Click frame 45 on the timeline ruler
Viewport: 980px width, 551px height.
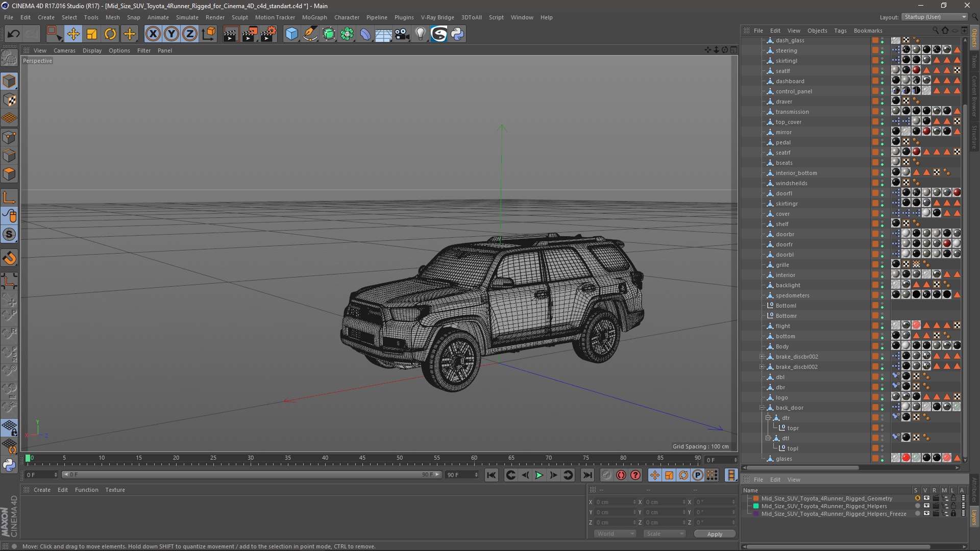click(x=362, y=458)
